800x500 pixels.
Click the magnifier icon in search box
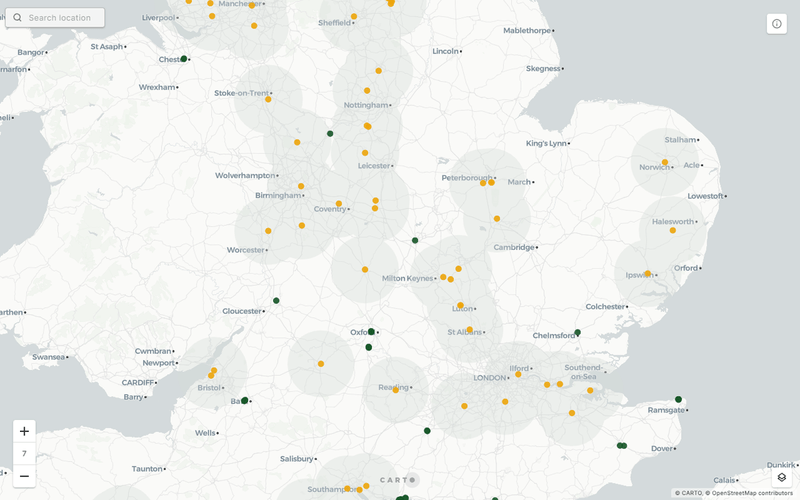(x=17, y=18)
